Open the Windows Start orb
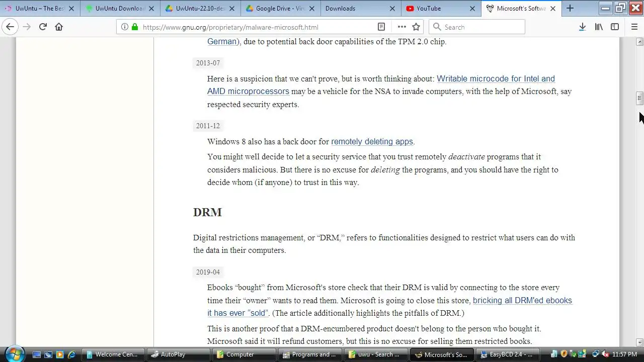The width and height of the screenshot is (644, 362). (x=14, y=353)
